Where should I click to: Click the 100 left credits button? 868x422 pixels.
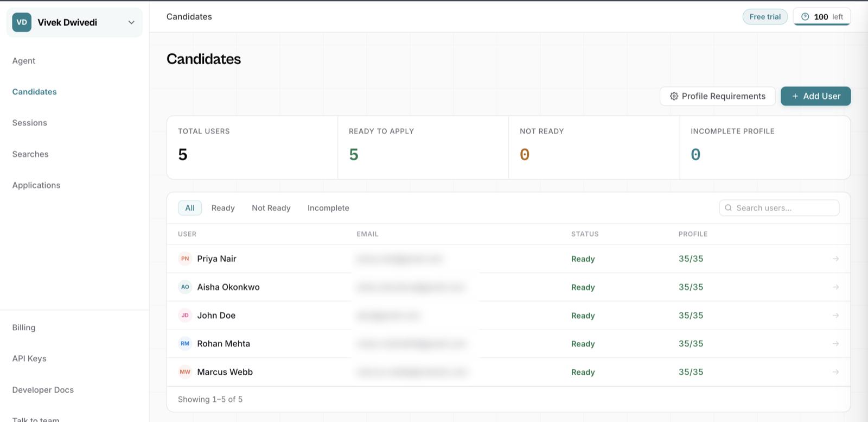822,17
